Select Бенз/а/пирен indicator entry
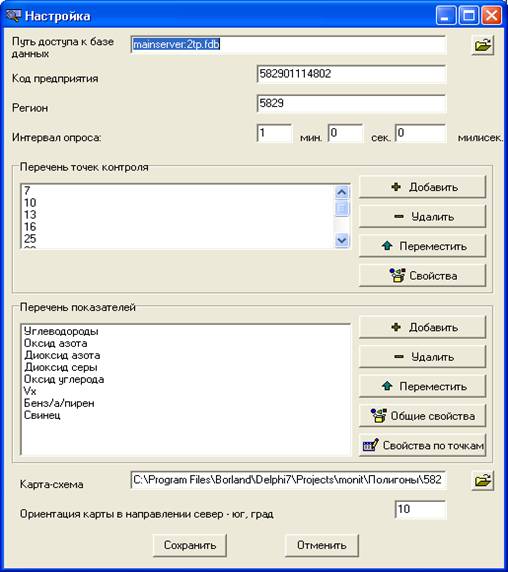The width and height of the screenshot is (508, 572). pyautogui.click(x=59, y=403)
